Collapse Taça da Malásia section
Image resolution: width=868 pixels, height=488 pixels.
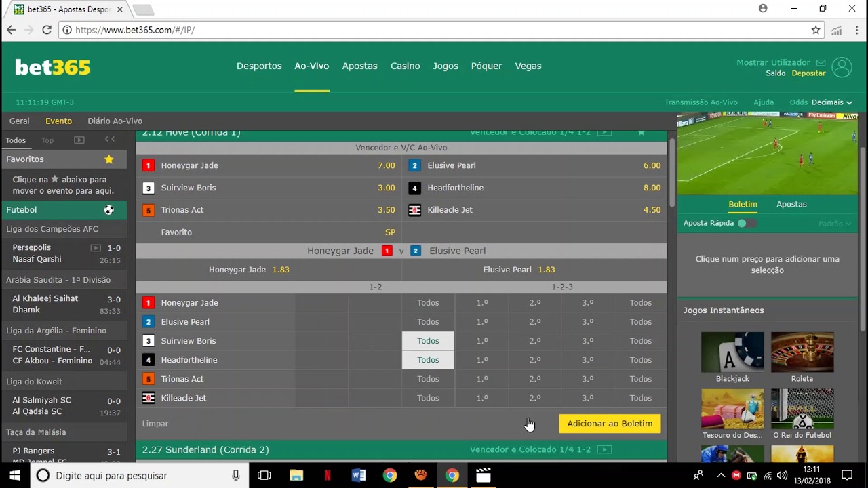pos(63,432)
